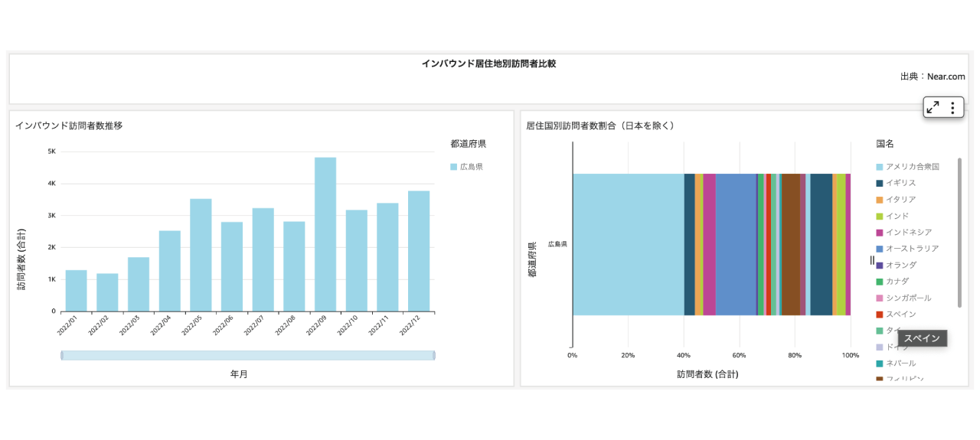This screenshot has height=440, width=980.
Task: Toggle インドネシア legend entry
Action: [908, 233]
